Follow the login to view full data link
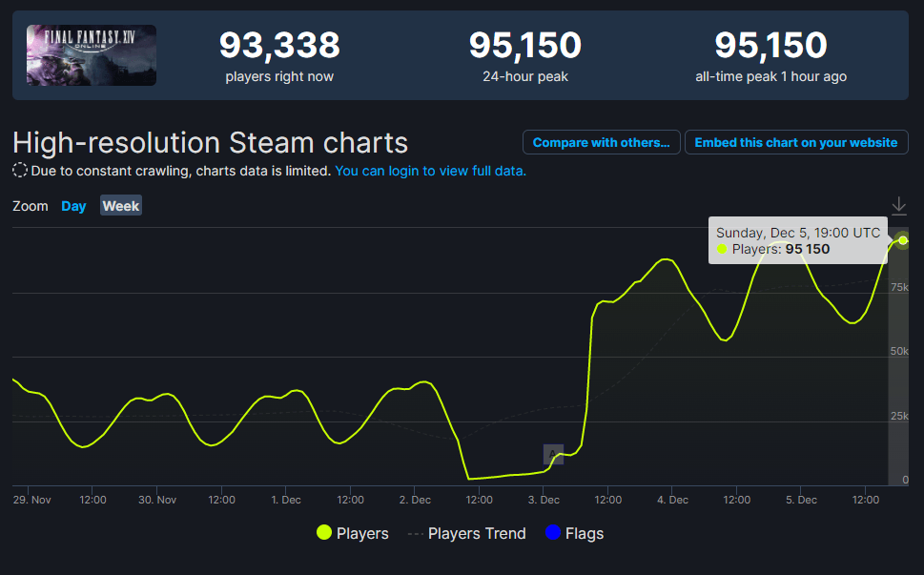 pyautogui.click(x=430, y=171)
